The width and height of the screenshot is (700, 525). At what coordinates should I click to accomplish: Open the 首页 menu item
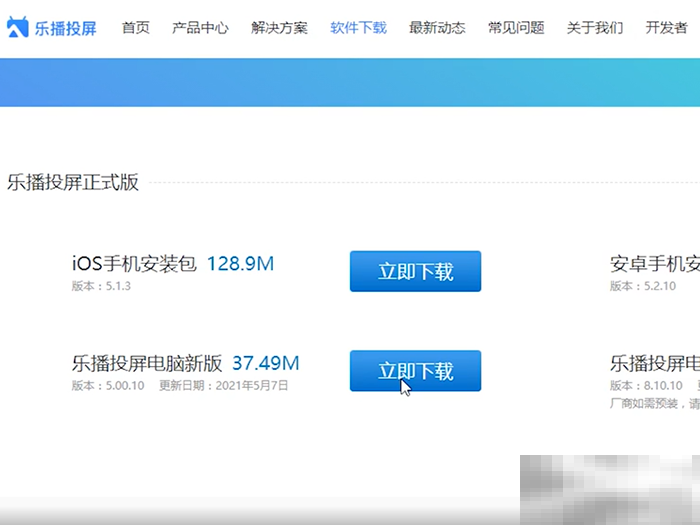[136, 28]
